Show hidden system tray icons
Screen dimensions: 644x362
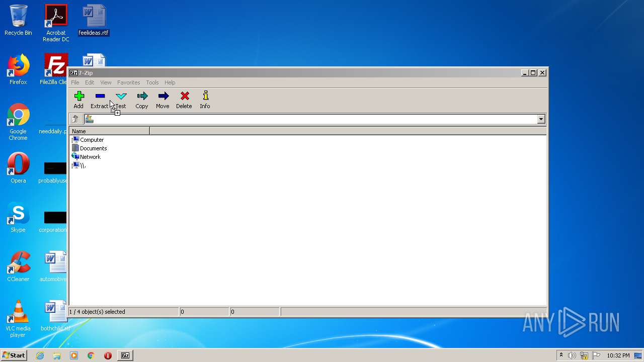click(561, 355)
